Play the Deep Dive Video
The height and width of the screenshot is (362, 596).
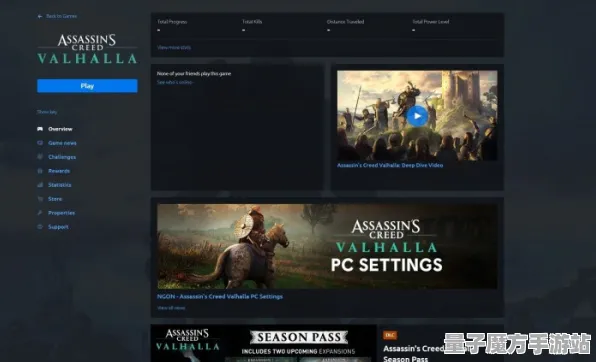pyautogui.click(x=417, y=116)
